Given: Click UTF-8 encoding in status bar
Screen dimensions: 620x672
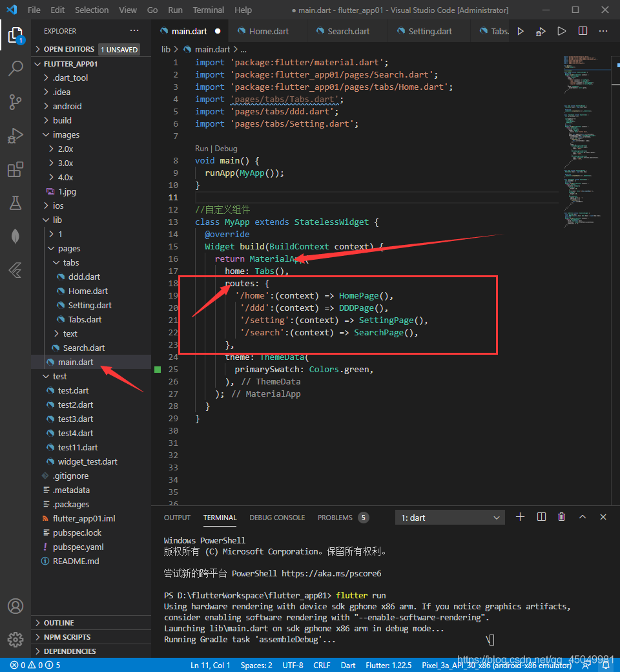Looking at the screenshot, I should coord(293,665).
